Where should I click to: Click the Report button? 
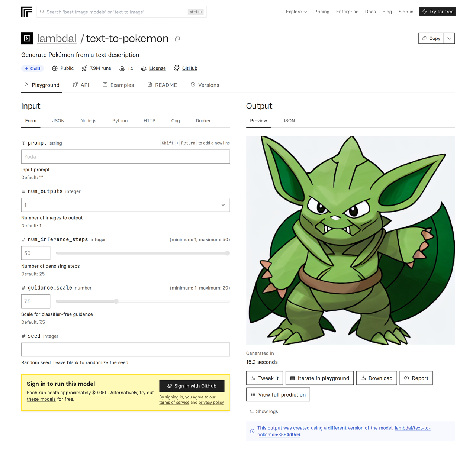coord(416,378)
